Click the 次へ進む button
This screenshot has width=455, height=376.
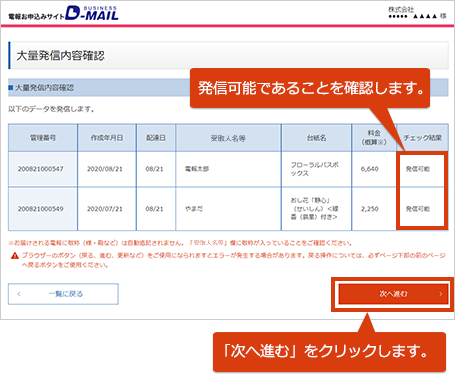(x=393, y=294)
